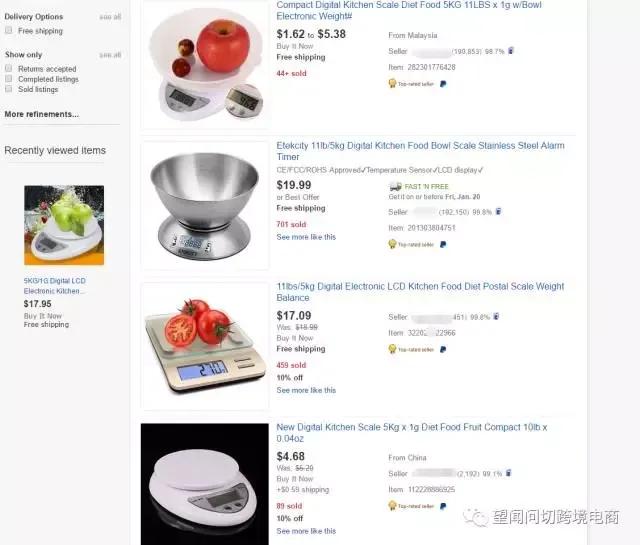Toggle the Completed listings checkbox
Screen dimensions: 640x545
[x=9, y=78]
